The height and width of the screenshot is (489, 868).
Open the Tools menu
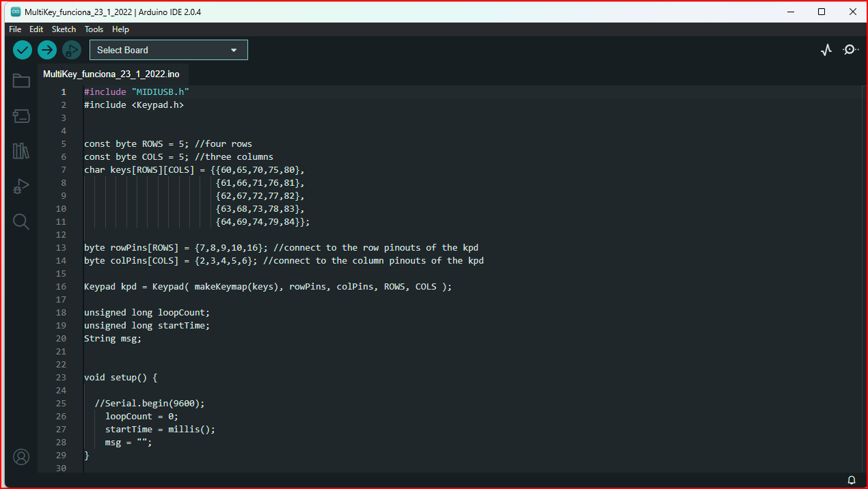point(94,29)
